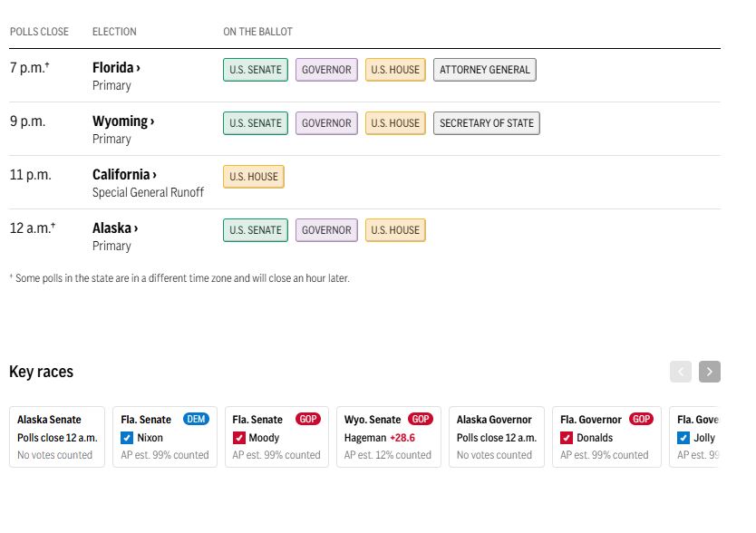Open the Fla. Senate GOP race card

[276, 437]
